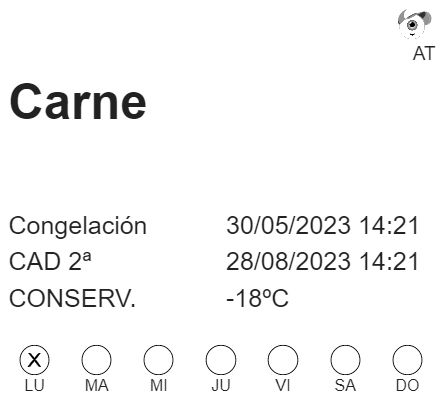
Task: Click the SA text label
Action: tap(345, 386)
